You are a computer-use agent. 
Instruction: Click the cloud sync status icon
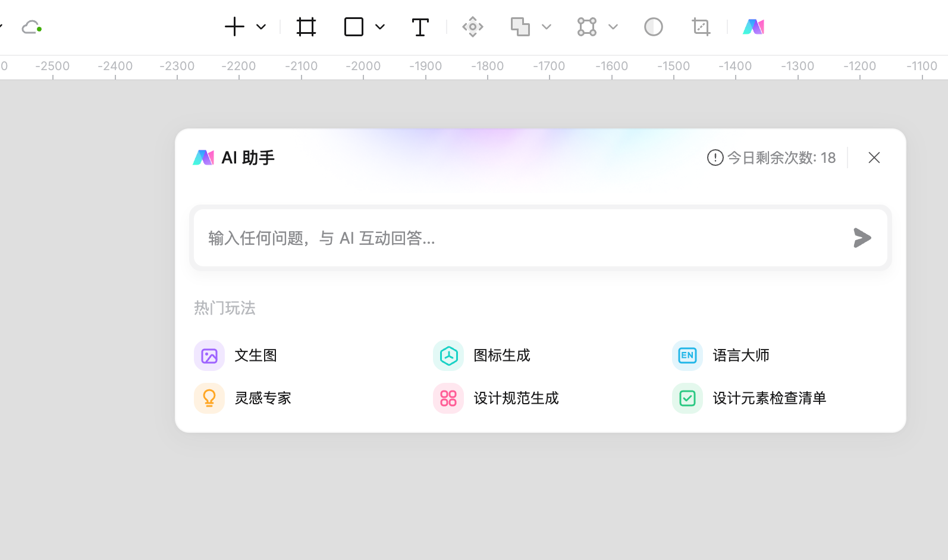tap(31, 27)
